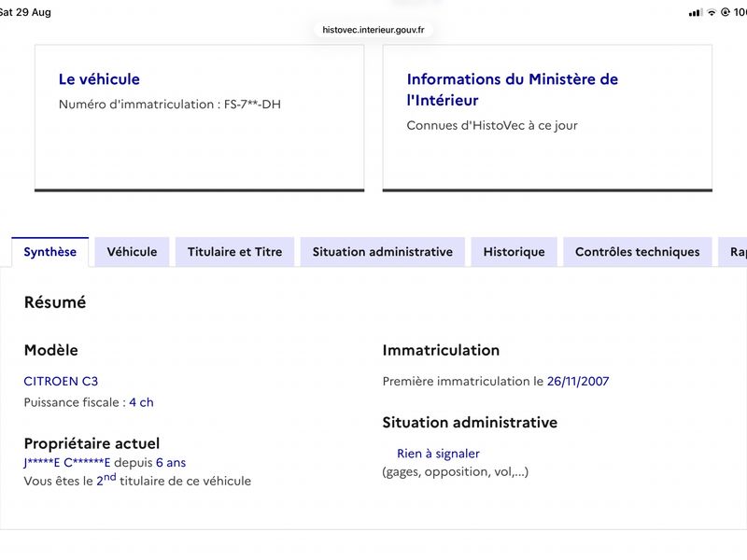Click the 4 ch fiscal power value
Image resolution: width=747 pixels, height=560 pixels.
click(x=142, y=403)
